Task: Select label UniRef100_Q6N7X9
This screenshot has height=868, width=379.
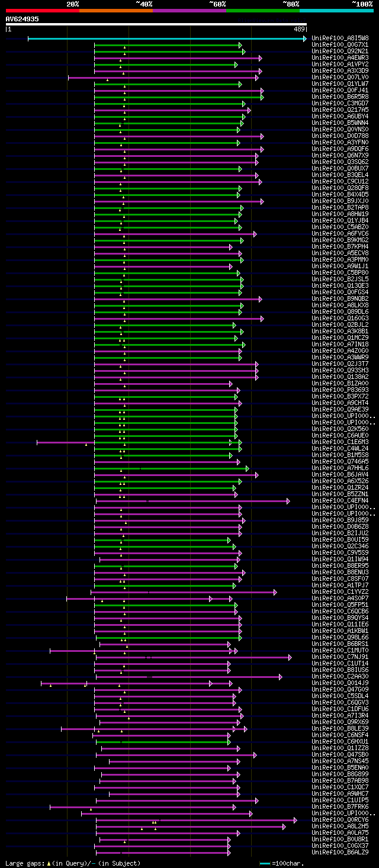Action: pyautogui.click(x=340, y=156)
